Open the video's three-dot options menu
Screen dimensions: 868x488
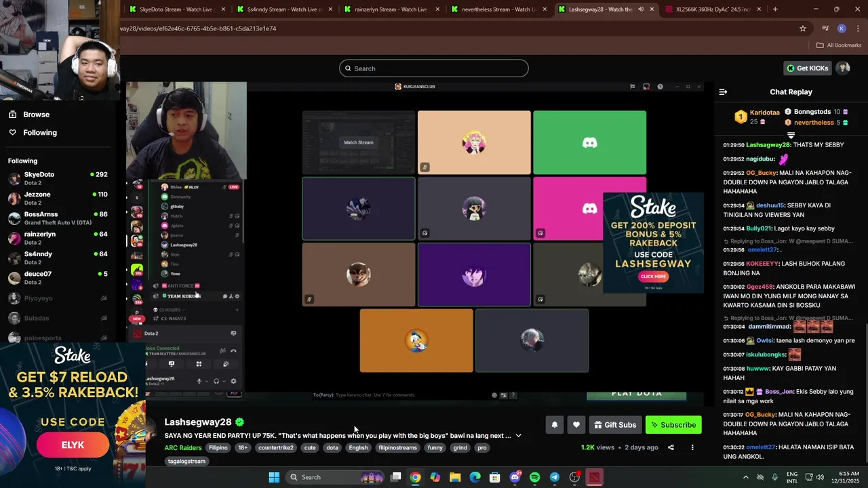point(692,447)
